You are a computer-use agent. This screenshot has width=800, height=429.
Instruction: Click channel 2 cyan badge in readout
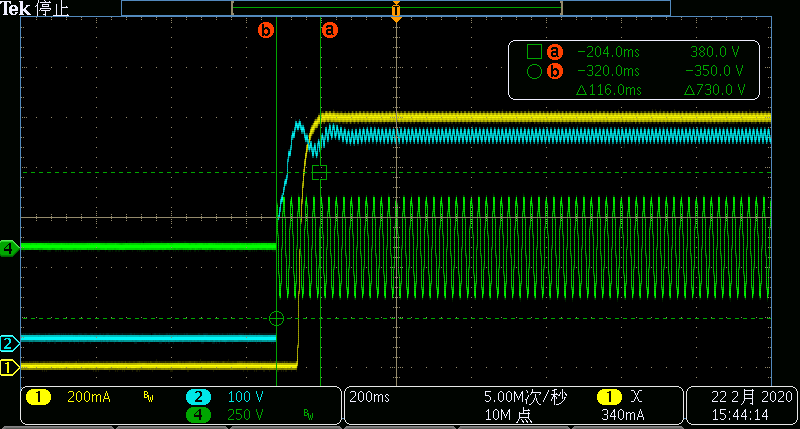point(198,397)
